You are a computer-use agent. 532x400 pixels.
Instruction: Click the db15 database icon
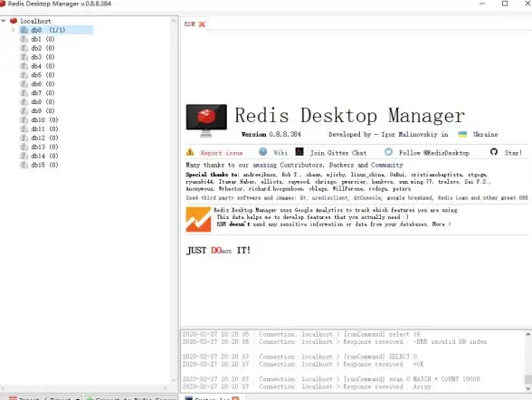coord(24,165)
